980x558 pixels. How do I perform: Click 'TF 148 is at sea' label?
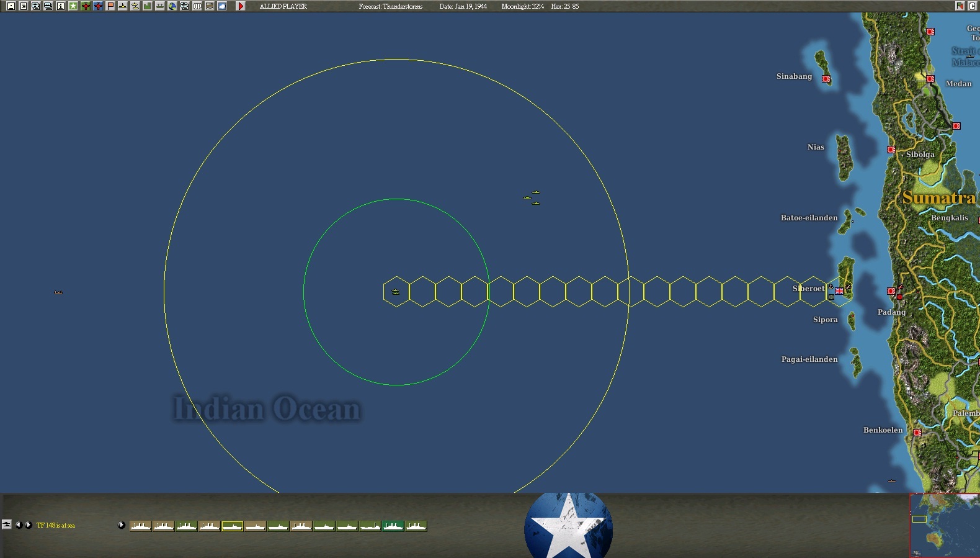point(56,525)
